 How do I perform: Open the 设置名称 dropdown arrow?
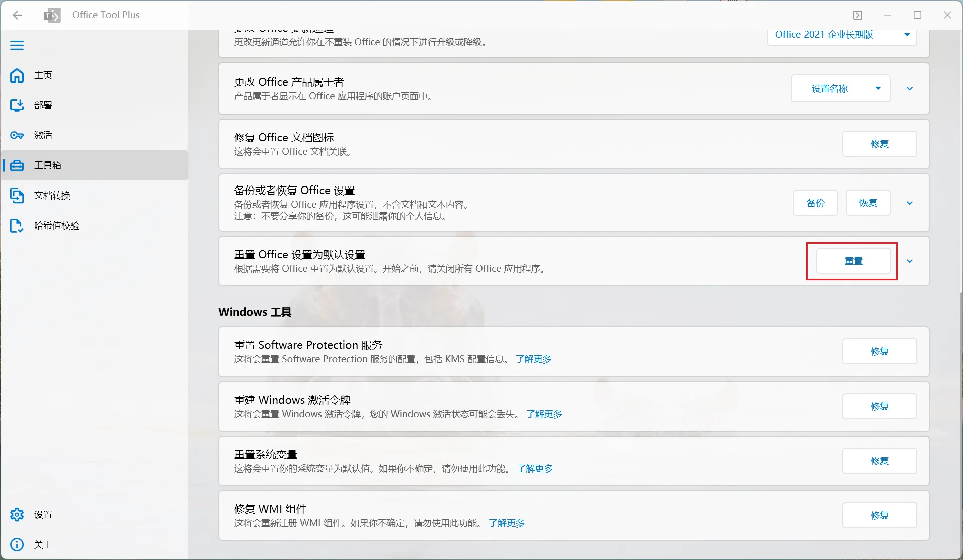[878, 88]
